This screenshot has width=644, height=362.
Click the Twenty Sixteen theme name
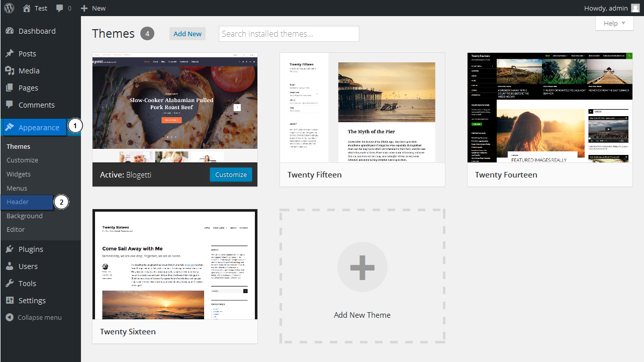(x=128, y=332)
